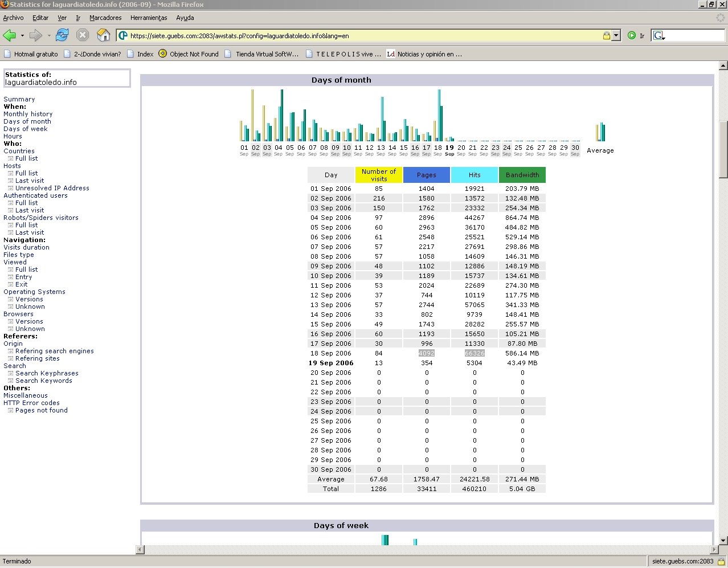Screen dimensions: 728x568
Task: Open Files type link
Action: [x=19, y=255]
